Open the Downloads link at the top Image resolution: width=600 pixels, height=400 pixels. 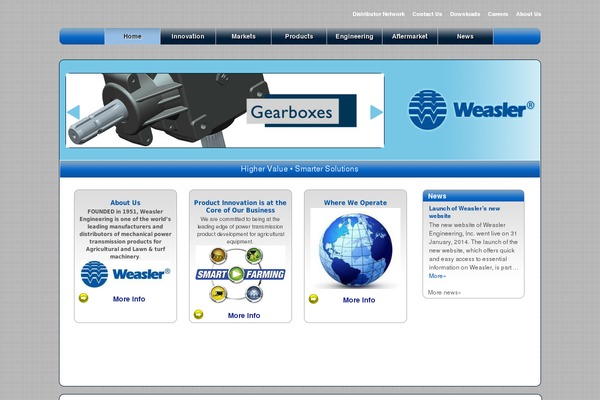pyautogui.click(x=465, y=14)
